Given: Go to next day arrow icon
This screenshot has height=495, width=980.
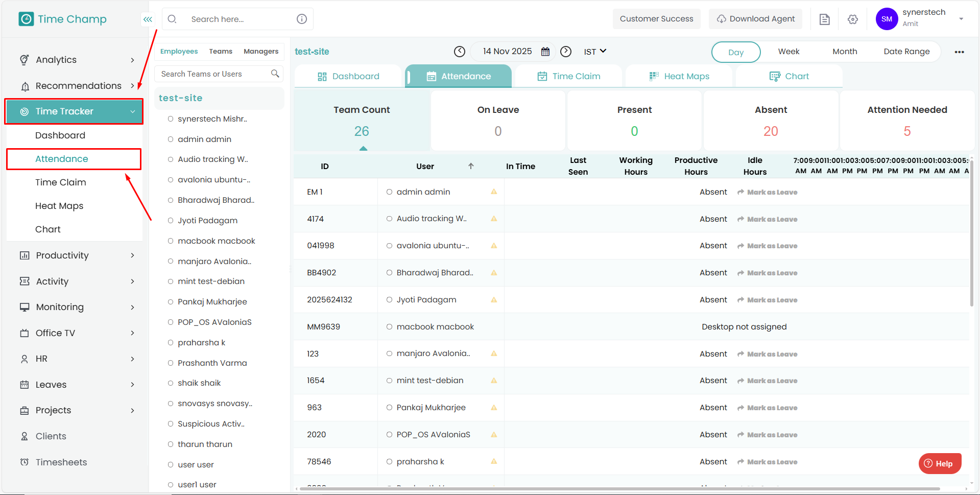Looking at the screenshot, I should coord(565,52).
